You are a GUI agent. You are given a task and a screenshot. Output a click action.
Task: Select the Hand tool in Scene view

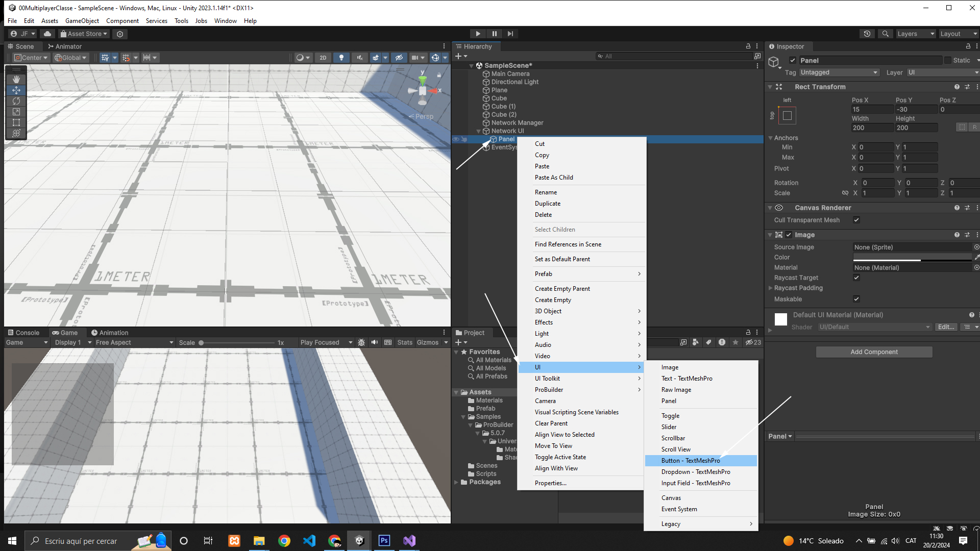point(16,80)
